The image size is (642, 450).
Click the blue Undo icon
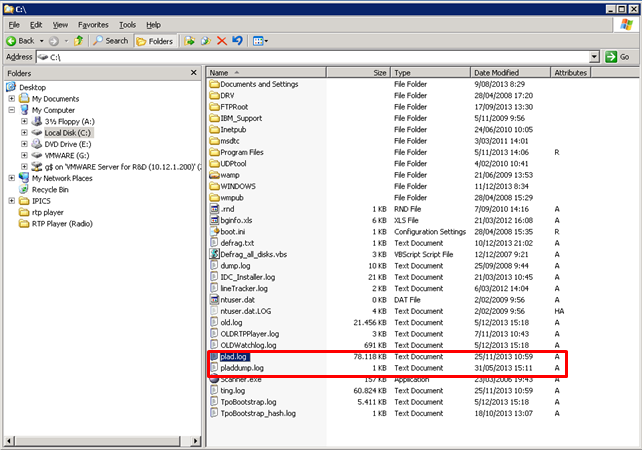pos(237,41)
